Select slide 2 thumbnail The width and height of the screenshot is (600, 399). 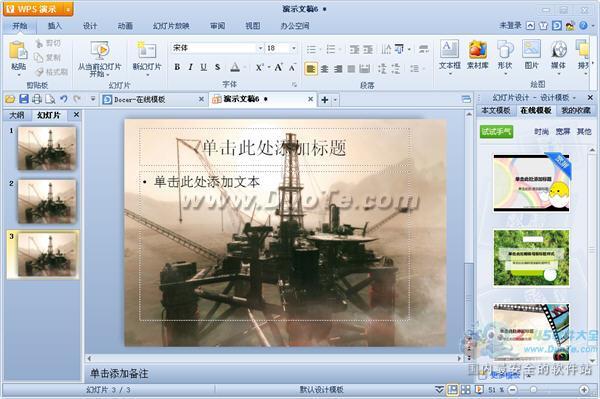click(47, 201)
